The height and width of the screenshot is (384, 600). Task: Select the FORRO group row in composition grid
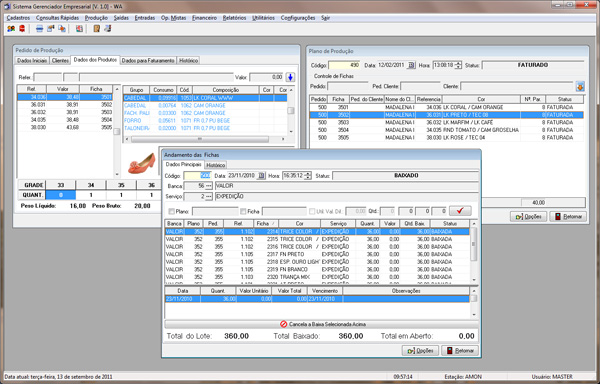coord(205,120)
